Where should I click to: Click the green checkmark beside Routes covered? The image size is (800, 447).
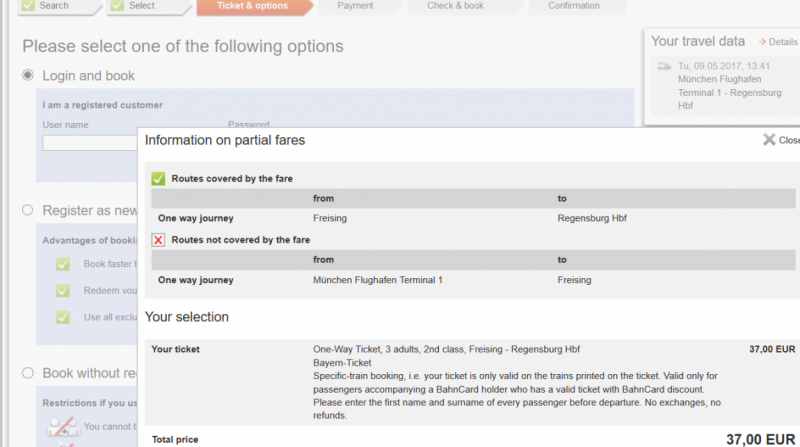pos(158,178)
